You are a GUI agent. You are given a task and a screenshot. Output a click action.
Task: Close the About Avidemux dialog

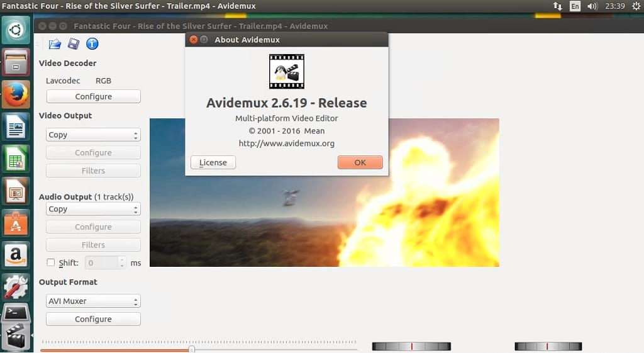(x=194, y=40)
